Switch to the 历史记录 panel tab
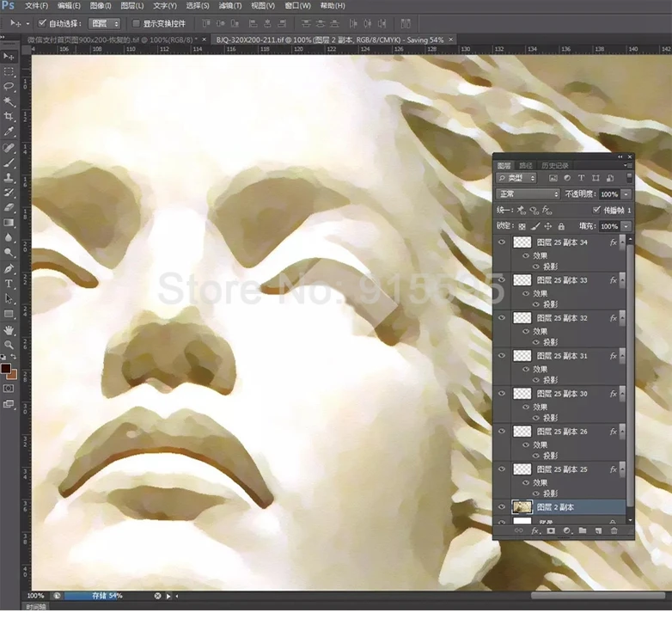 pyautogui.click(x=556, y=165)
